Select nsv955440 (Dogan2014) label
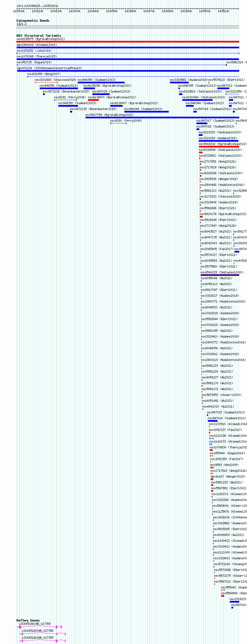 pos(227,453)
